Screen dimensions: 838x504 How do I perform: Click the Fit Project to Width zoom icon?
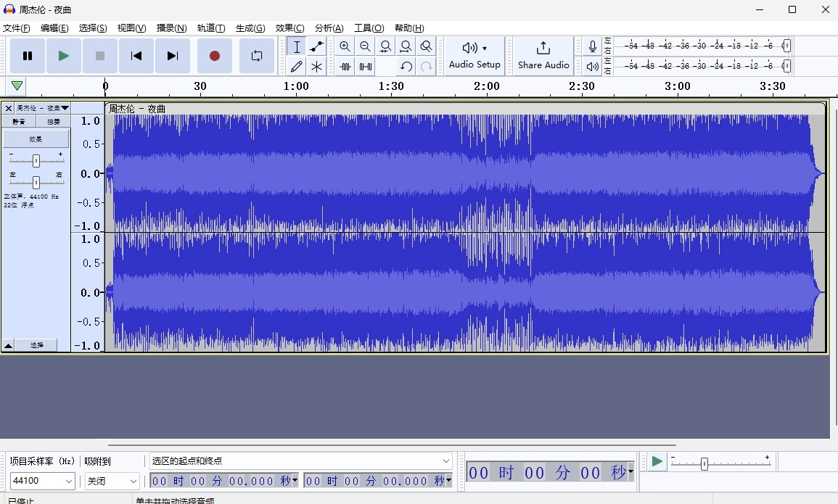(x=406, y=46)
